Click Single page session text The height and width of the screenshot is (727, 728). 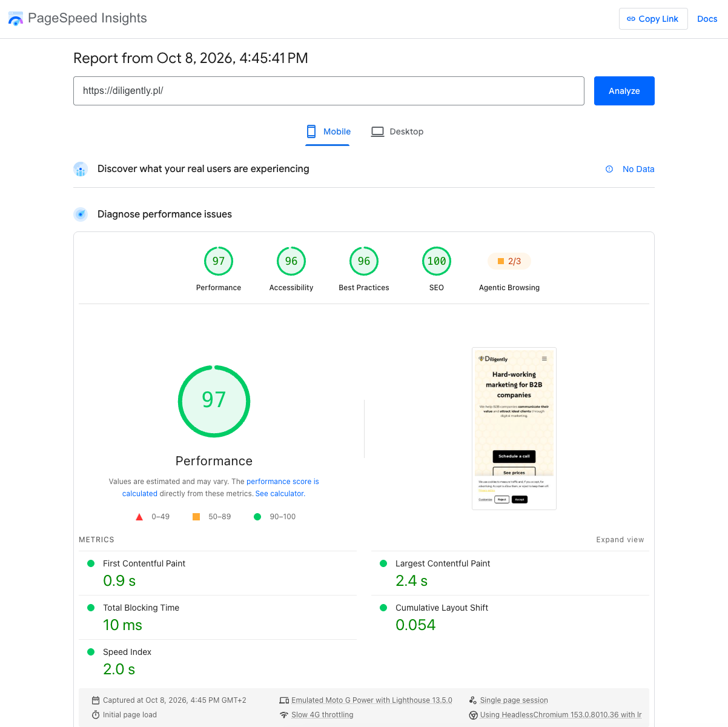[x=514, y=700]
